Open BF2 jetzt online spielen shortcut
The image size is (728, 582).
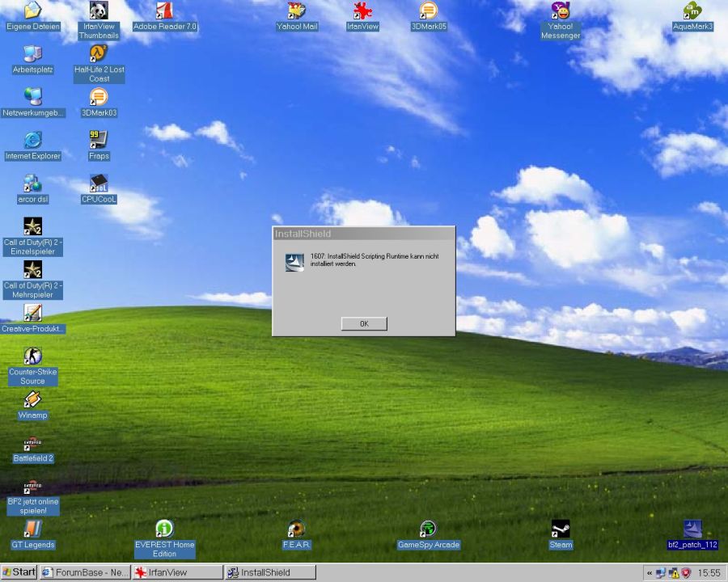[32, 496]
